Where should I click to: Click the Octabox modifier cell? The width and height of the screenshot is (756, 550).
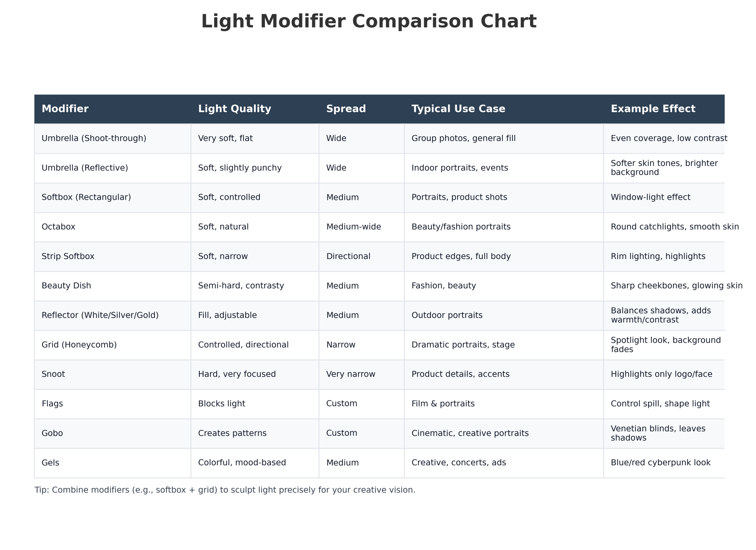[x=58, y=227]
